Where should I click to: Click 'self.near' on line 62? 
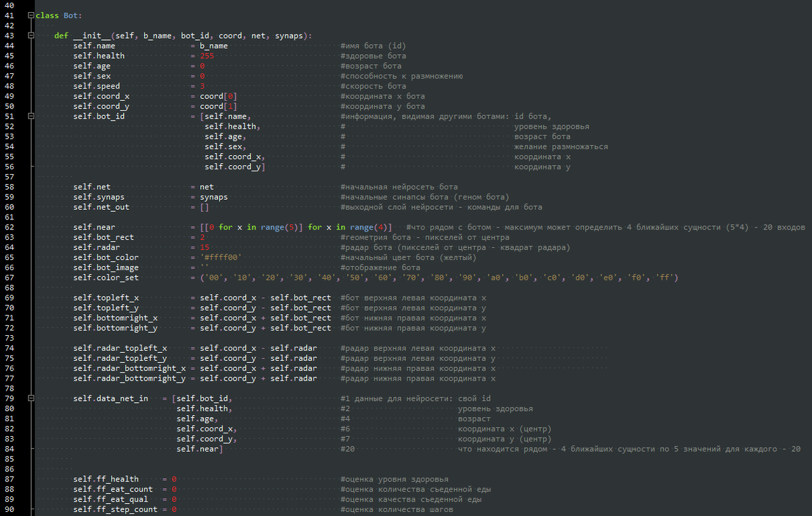coord(95,227)
